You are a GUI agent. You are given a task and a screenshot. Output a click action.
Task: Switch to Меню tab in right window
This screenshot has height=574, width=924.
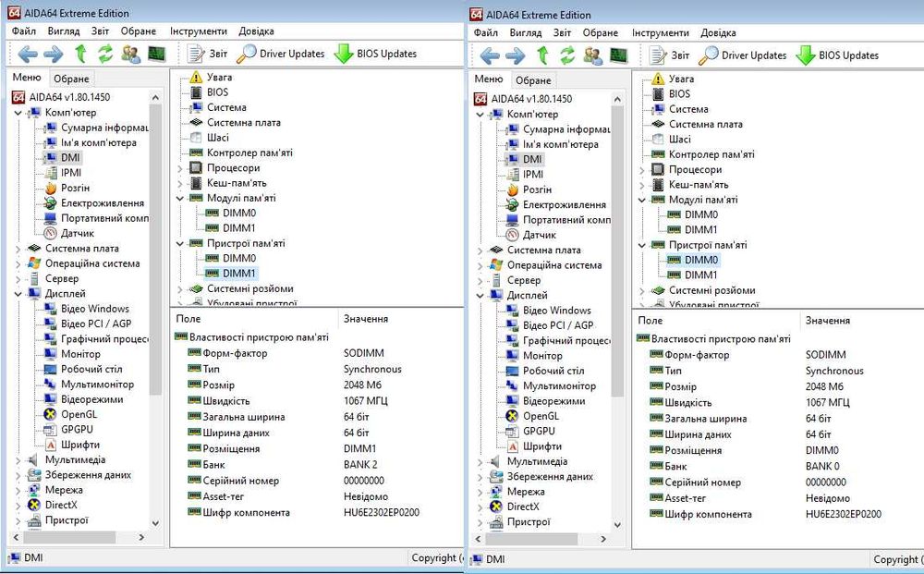[489, 79]
